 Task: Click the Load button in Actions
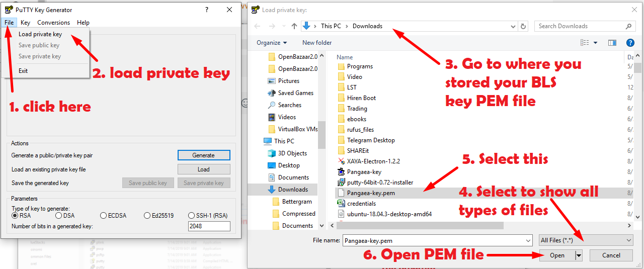pos(204,169)
